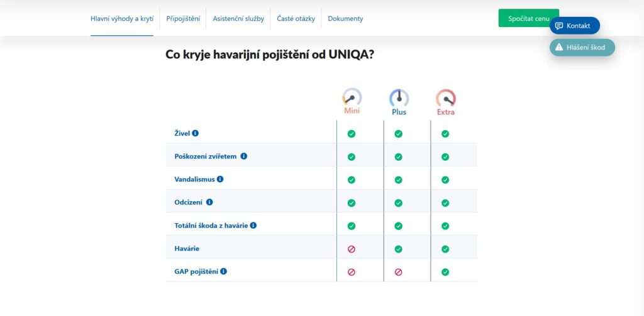Switch to the Dokumenty tab

(x=345, y=18)
